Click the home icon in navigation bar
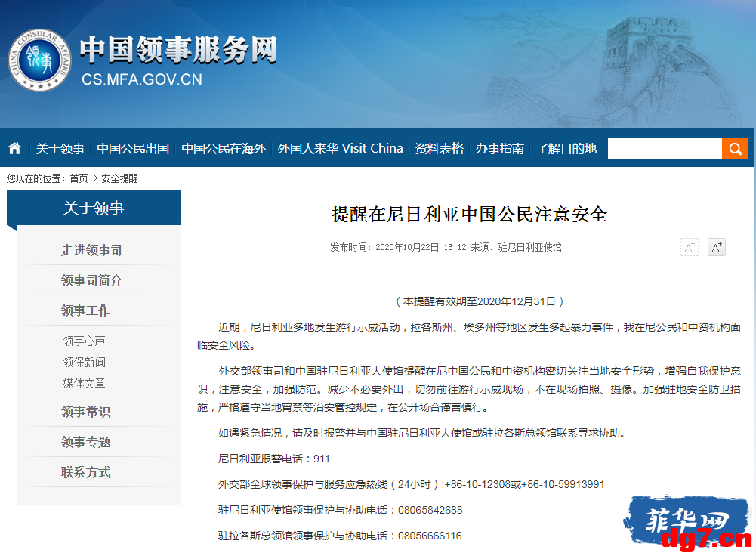The width and height of the screenshot is (756, 556). coord(15,149)
